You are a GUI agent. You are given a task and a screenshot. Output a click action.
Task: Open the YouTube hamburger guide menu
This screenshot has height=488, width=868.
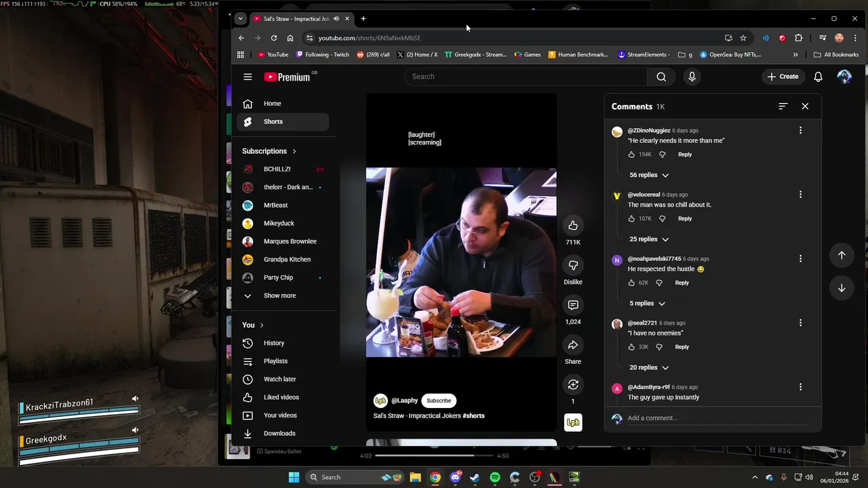pyautogui.click(x=248, y=77)
